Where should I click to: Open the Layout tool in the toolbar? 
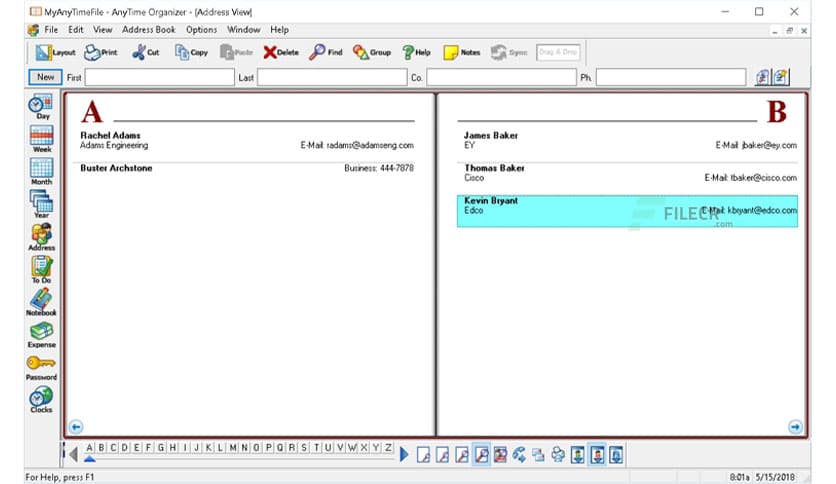pyautogui.click(x=55, y=52)
